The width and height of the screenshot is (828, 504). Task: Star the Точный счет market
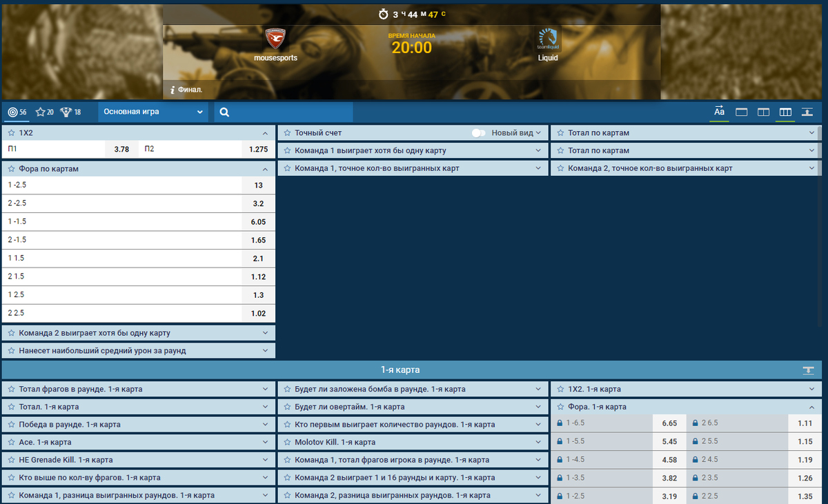pyautogui.click(x=286, y=132)
